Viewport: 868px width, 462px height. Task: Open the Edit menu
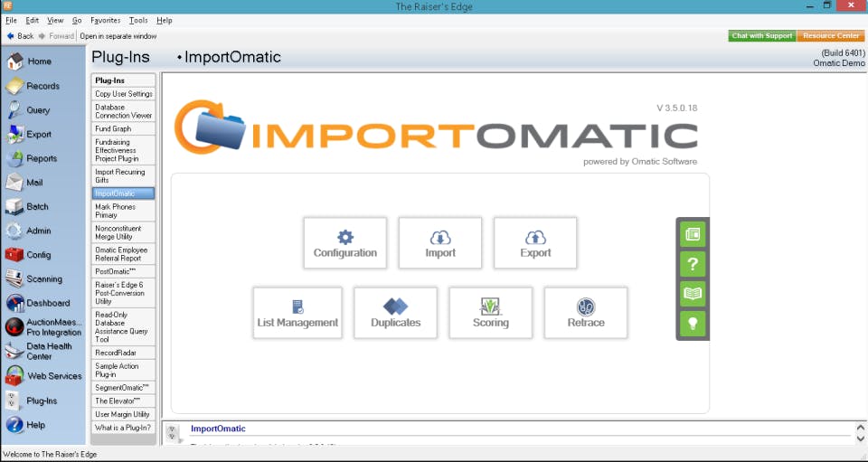coord(33,21)
